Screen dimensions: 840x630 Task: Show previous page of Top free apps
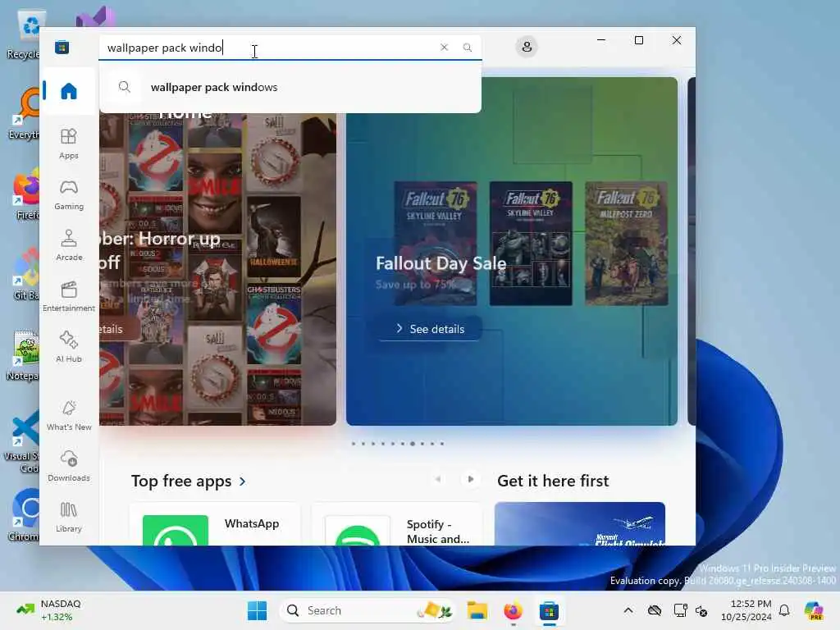point(438,479)
